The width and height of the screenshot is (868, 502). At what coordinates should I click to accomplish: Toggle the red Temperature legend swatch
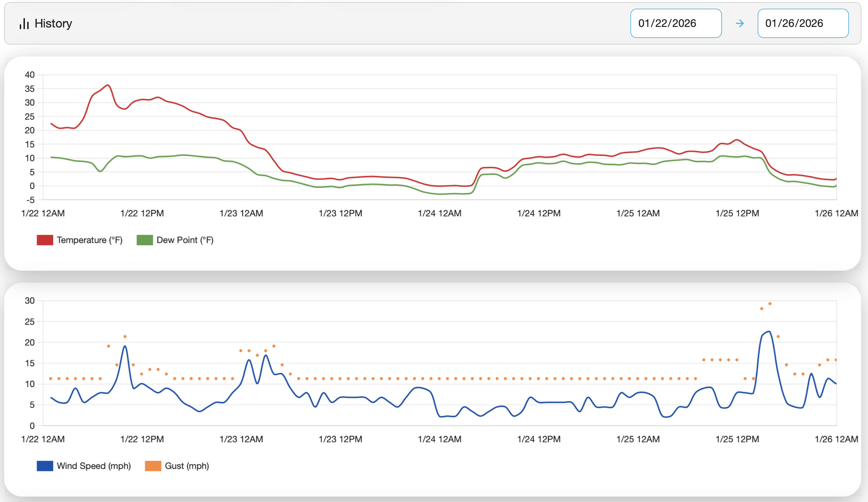pos(45,240)
